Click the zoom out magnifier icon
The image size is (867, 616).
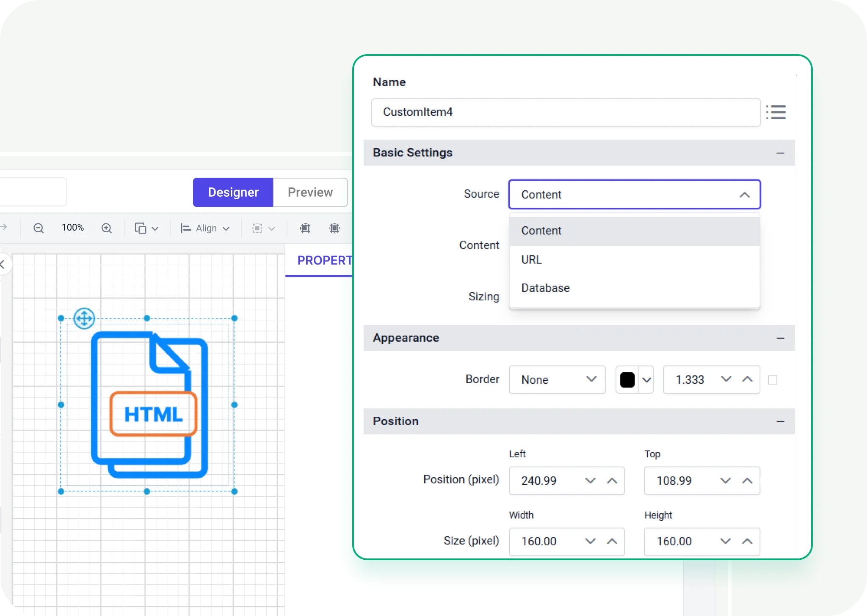39,228
